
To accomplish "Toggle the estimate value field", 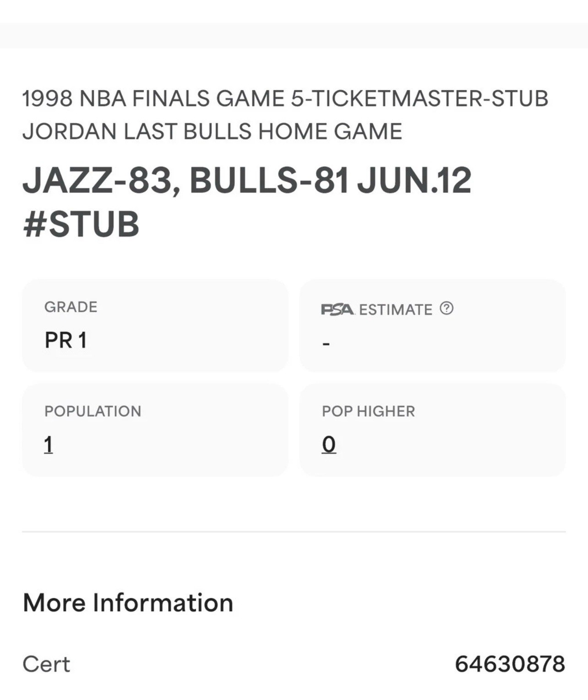I will (x=326, y=342).
